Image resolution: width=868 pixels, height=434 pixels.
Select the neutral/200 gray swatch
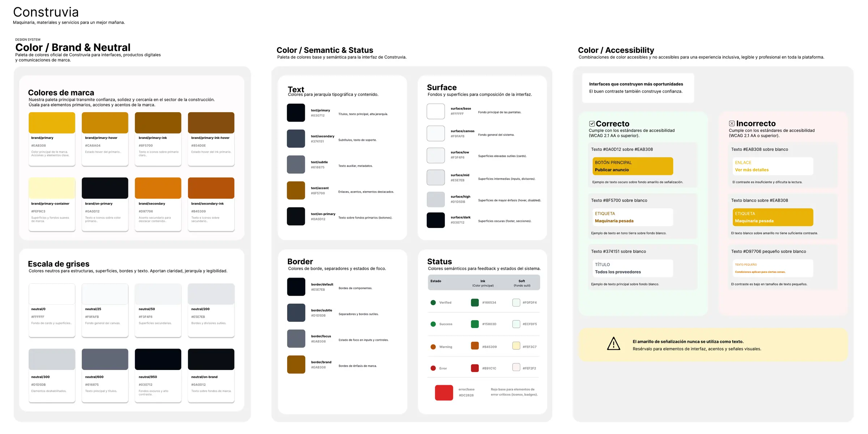pos(211,294)
